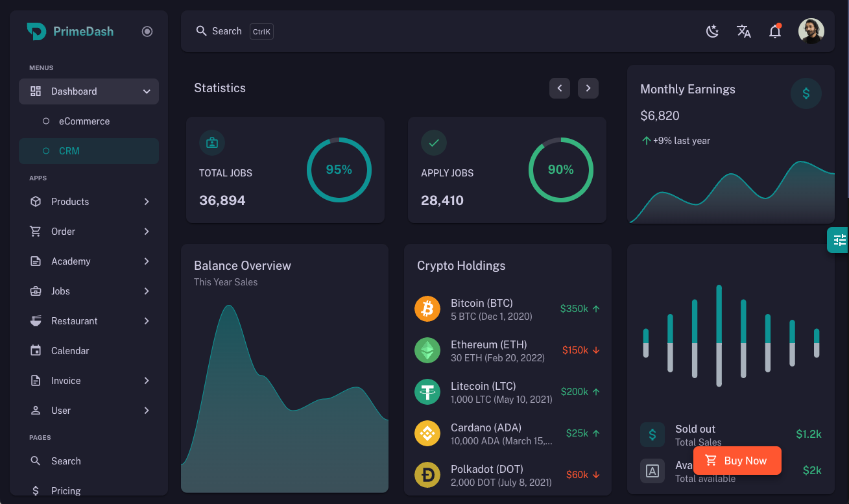Image resolution: width=849 pixels, height=504 pixels.
Task: Click the Ethereum coin icon
Action: pyautogui.click(x=427, y=350)
